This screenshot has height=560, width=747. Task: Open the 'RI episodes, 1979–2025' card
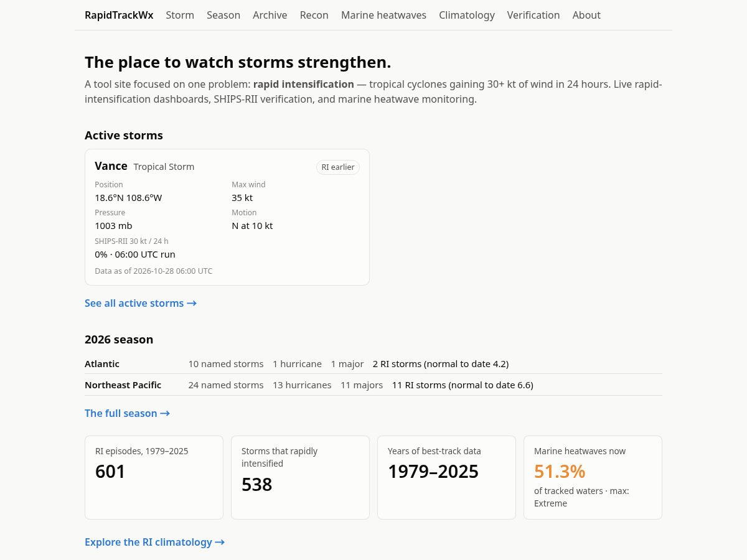154,477
